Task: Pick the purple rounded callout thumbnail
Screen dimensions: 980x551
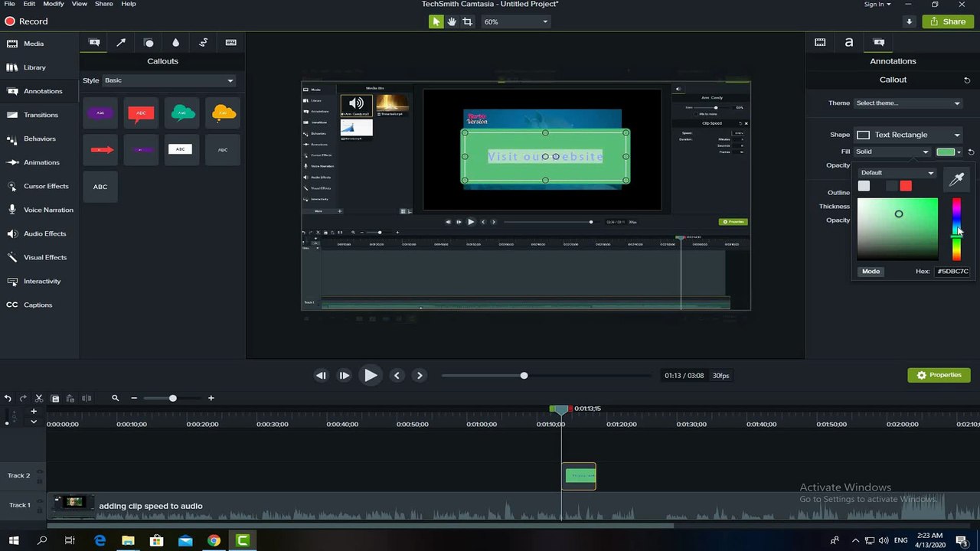Action: (100, 112)
